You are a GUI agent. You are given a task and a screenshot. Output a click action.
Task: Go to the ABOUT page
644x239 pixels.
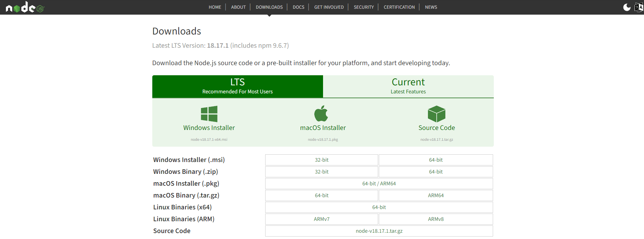tap(238, 7)
